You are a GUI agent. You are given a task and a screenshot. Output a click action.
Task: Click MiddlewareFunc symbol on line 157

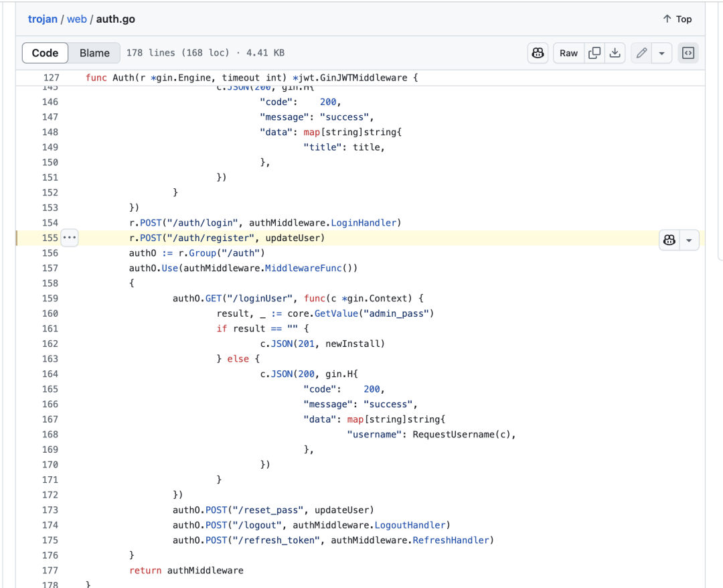303,268
